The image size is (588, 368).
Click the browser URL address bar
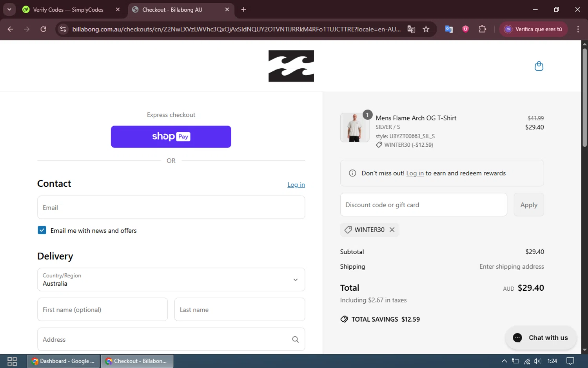click(236, 29)
